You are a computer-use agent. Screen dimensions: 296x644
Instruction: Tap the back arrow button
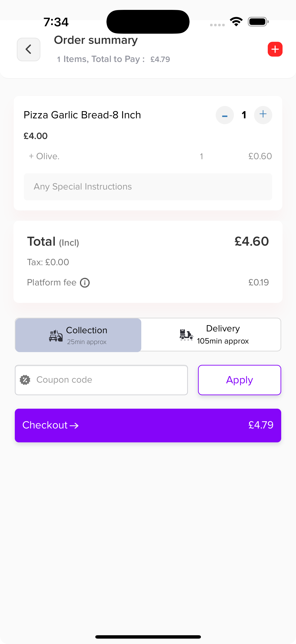tap(28, 49)
